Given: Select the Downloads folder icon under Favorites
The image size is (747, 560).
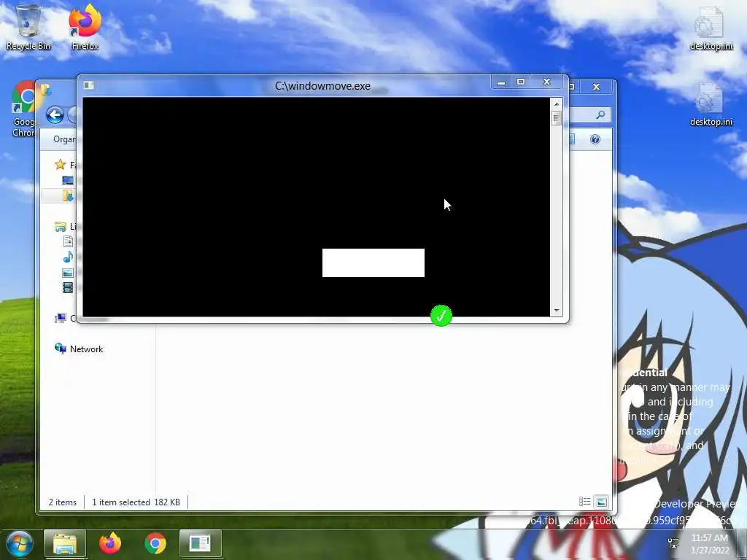Looking at the screenshot, I should [x=68, y=195].
